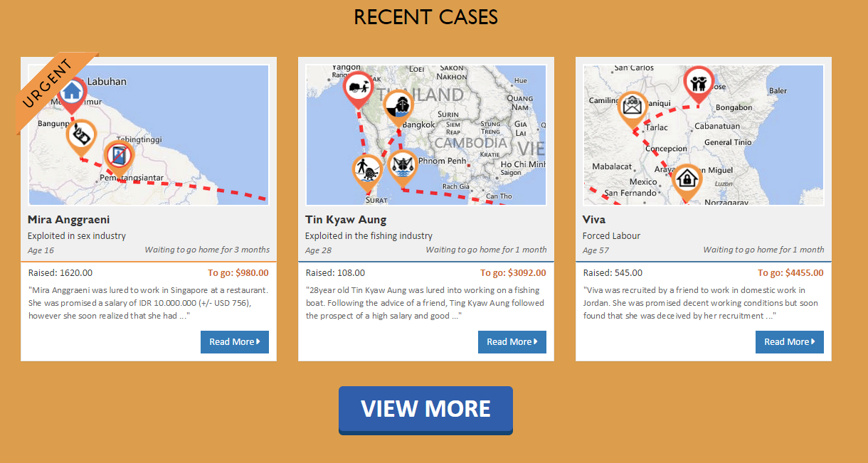Open Read More for Tin Kyaw Aung
The height and width of the screenshot is (463, 868).
pos(512,342)
